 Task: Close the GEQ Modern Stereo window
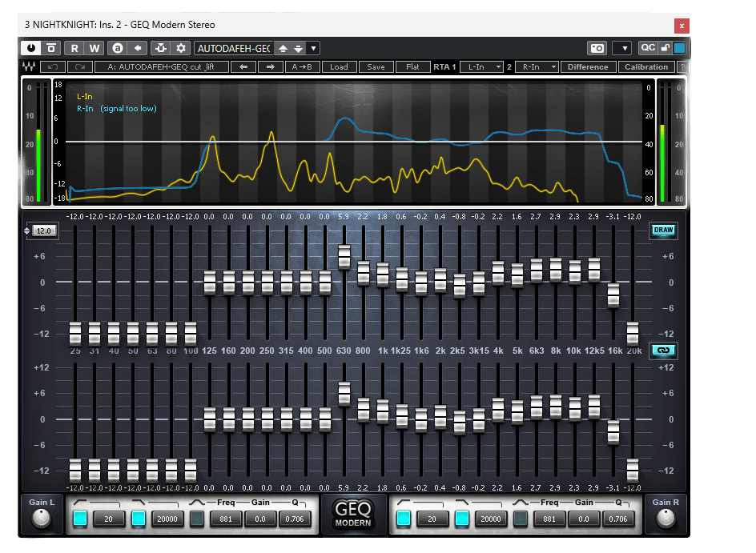tap(682, 26)
